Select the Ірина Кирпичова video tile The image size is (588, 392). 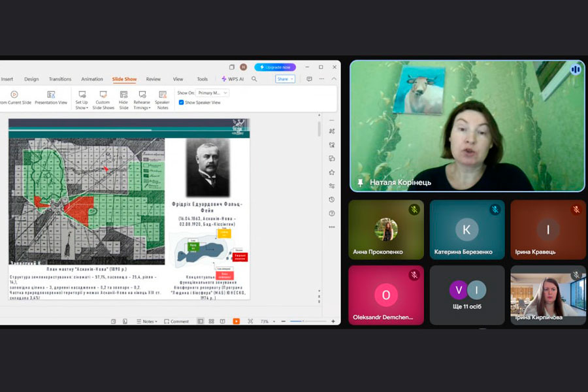coord(548,295)
